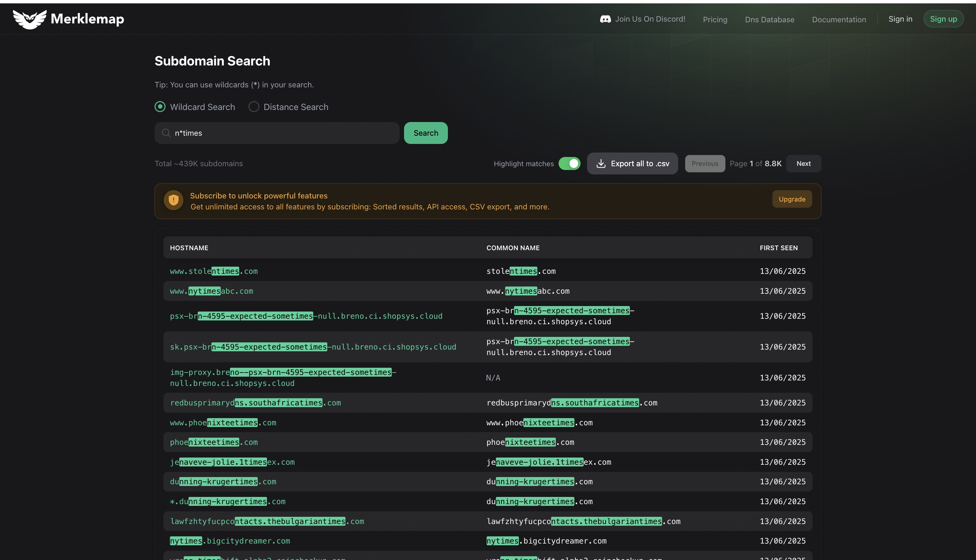Click Total ~439K subdomains text
The width and height of the screenshot is (976, 560).
198,163
